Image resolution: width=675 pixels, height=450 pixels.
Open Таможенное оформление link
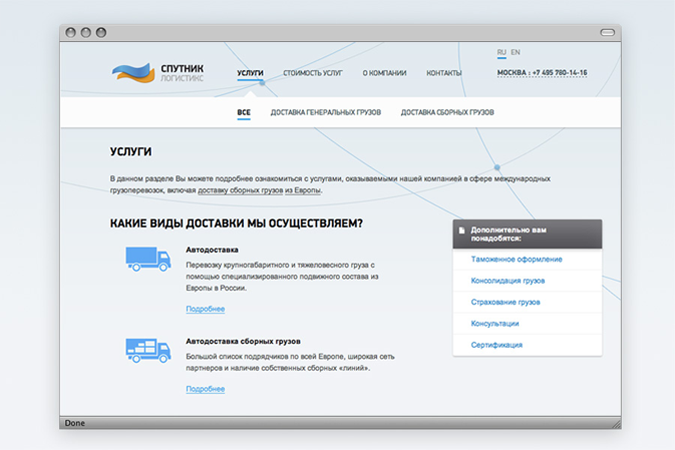point(516,259)
